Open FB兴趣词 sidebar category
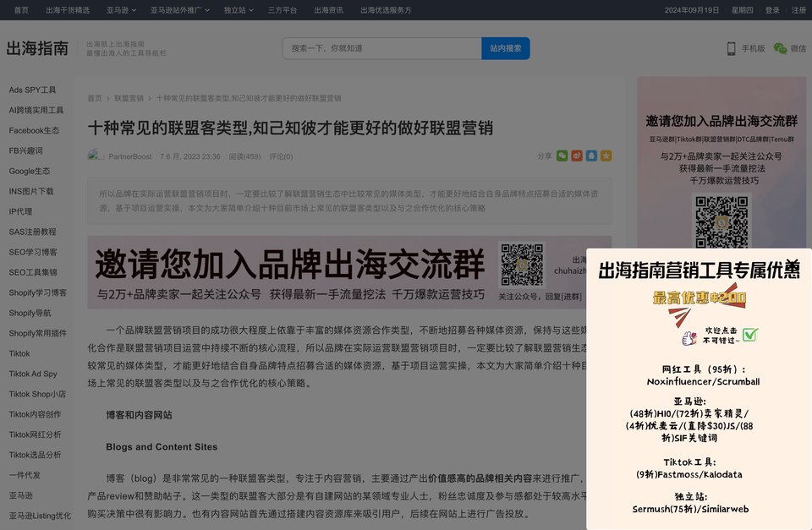Image resolution: width=812 pixels, height=530 pixels. coord(26,150)
